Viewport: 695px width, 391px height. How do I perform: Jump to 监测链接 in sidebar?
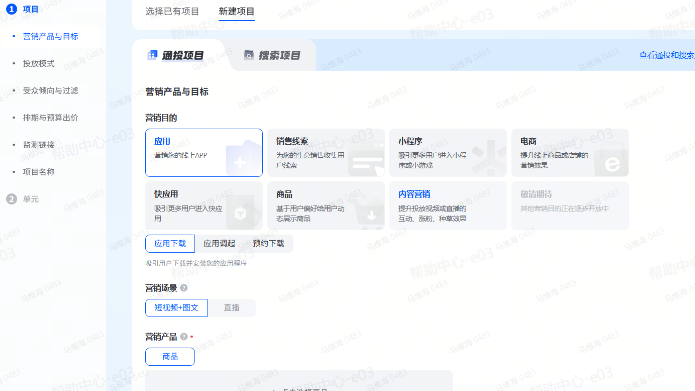(x=39, y=145)
